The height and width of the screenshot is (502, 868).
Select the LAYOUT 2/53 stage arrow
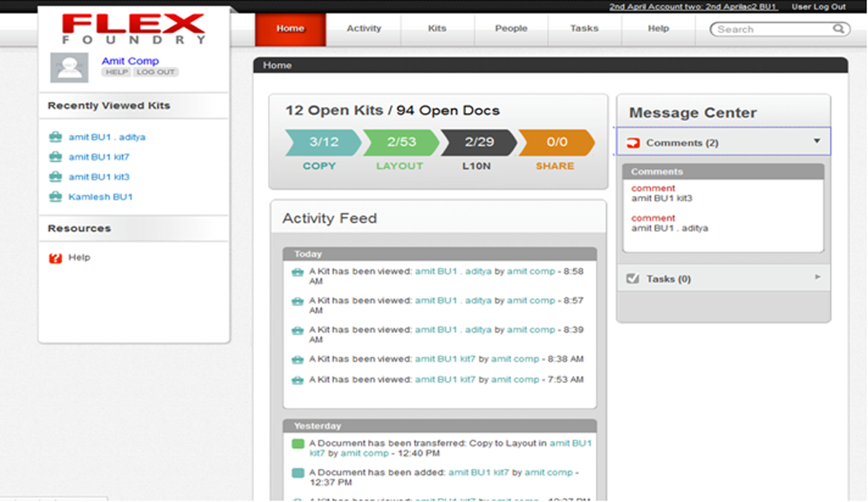[x=400, y=143]
